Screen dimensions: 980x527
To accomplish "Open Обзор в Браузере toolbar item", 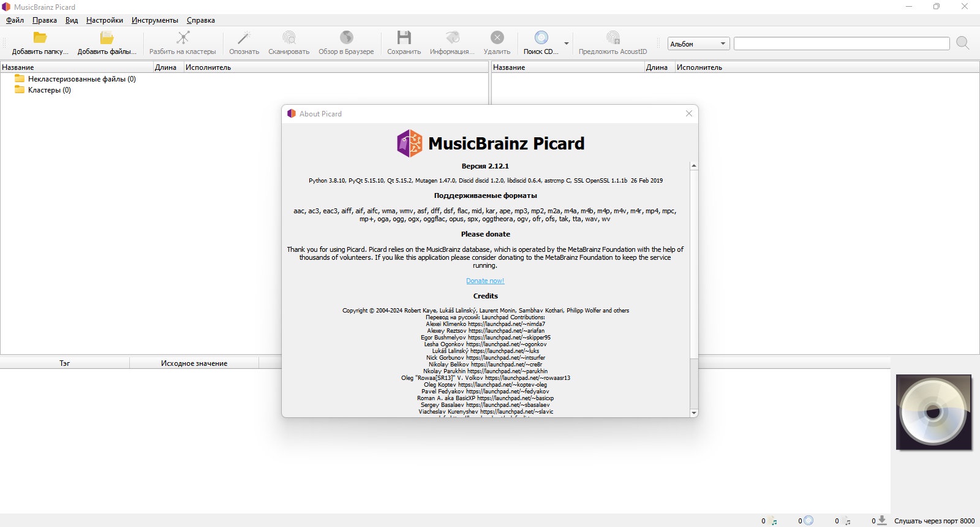I will point(346,43).
